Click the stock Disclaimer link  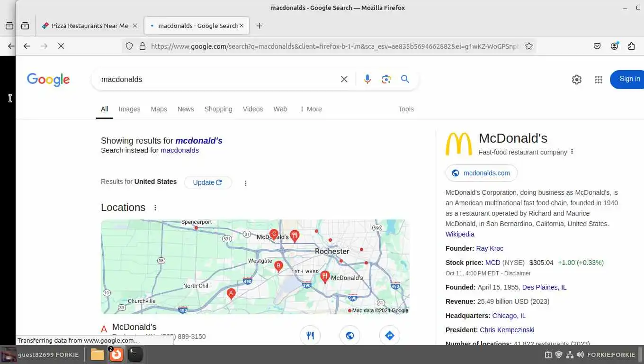pos(517,273)
